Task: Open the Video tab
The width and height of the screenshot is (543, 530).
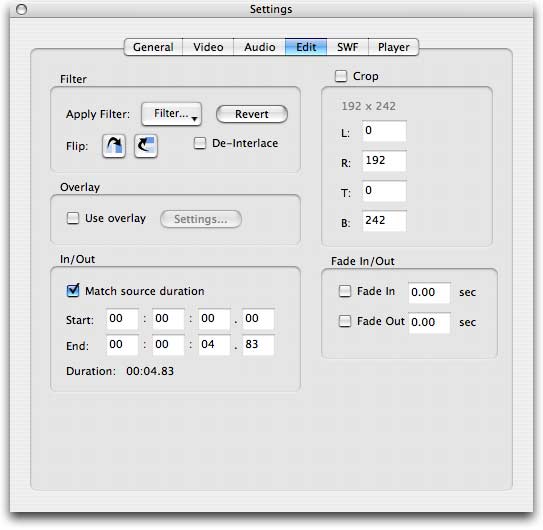Action: tap(208, 47)
